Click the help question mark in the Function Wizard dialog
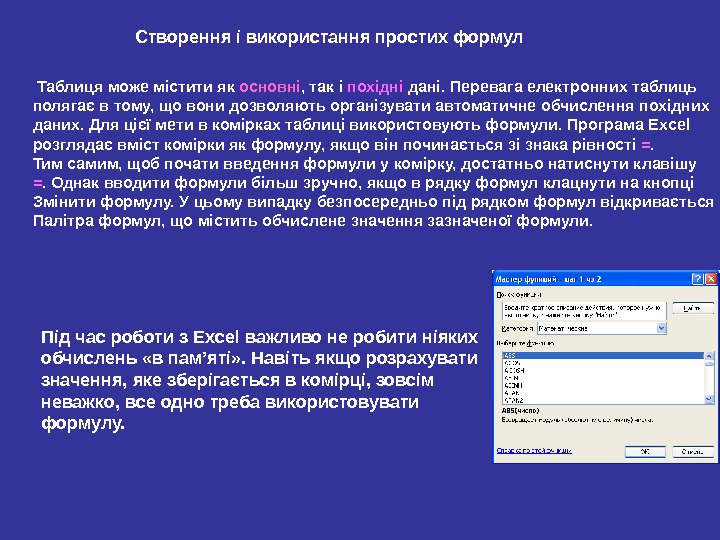 [697, 279]
